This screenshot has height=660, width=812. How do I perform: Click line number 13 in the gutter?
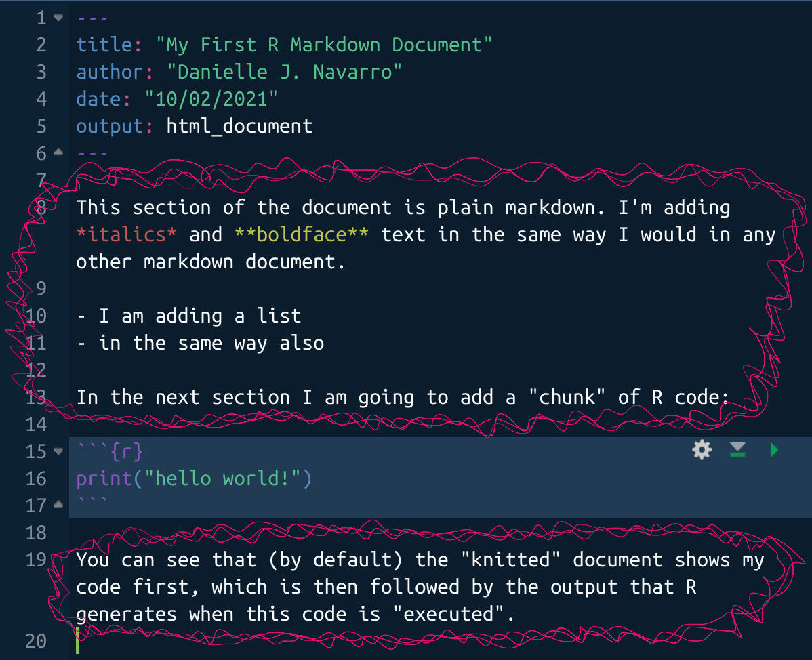pyautogui.click(x=37, y=397)
